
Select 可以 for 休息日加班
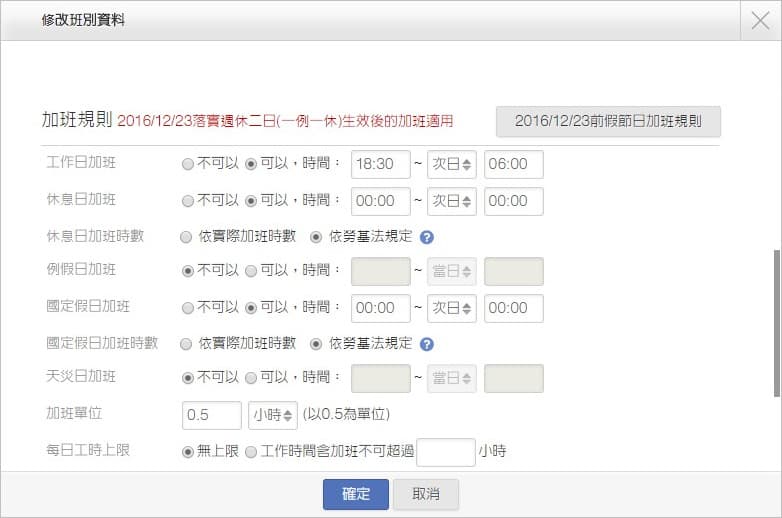(x=251, y=201)
